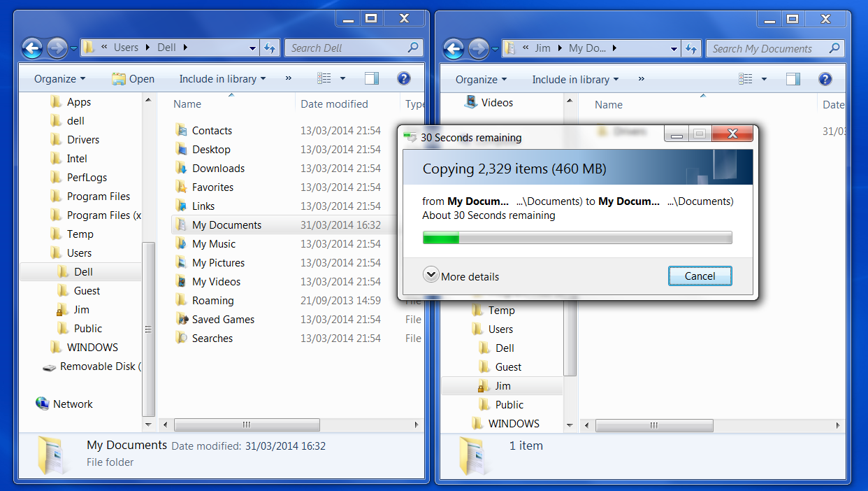Click the Saved Games folder icon

[181, 319]
